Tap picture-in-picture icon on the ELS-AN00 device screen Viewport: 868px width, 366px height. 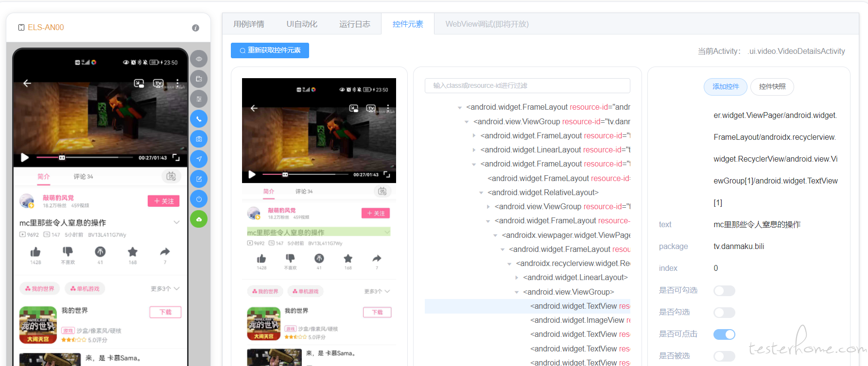tap(139, 83)
